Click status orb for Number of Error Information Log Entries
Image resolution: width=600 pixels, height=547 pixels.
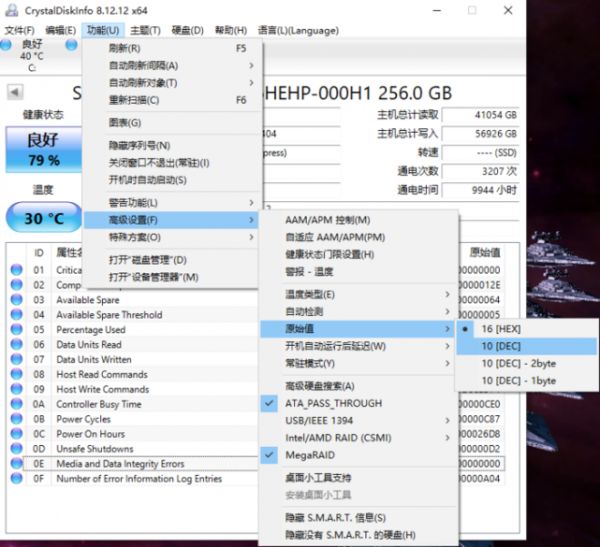click(16, 479)
